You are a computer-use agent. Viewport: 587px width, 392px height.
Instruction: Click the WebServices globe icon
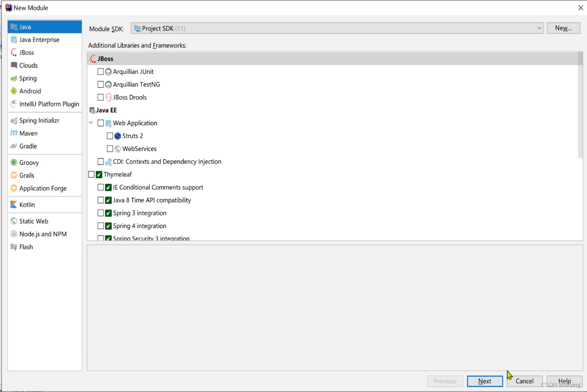point(118,149)
